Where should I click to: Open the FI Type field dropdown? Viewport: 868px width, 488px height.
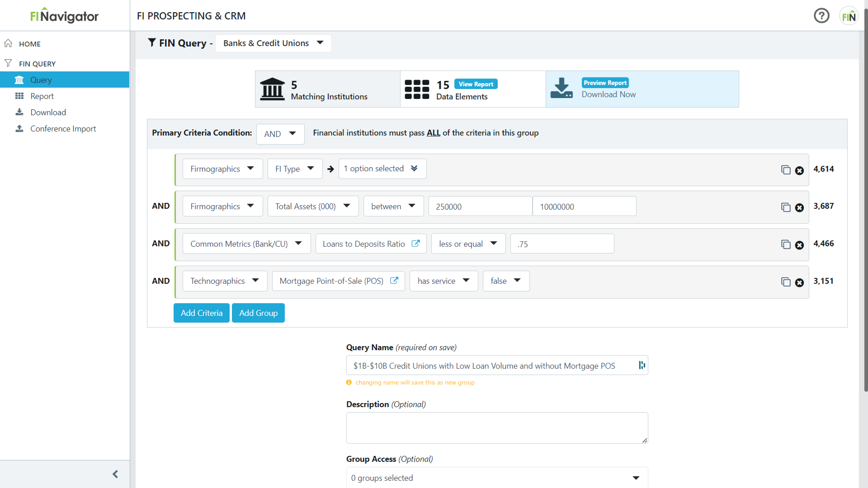coord(295,169)
